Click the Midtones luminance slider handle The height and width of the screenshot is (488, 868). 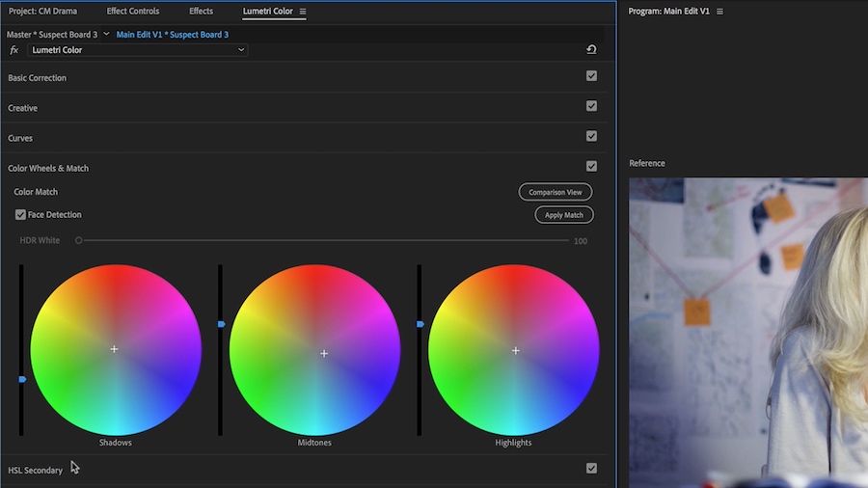pos(222,324)
